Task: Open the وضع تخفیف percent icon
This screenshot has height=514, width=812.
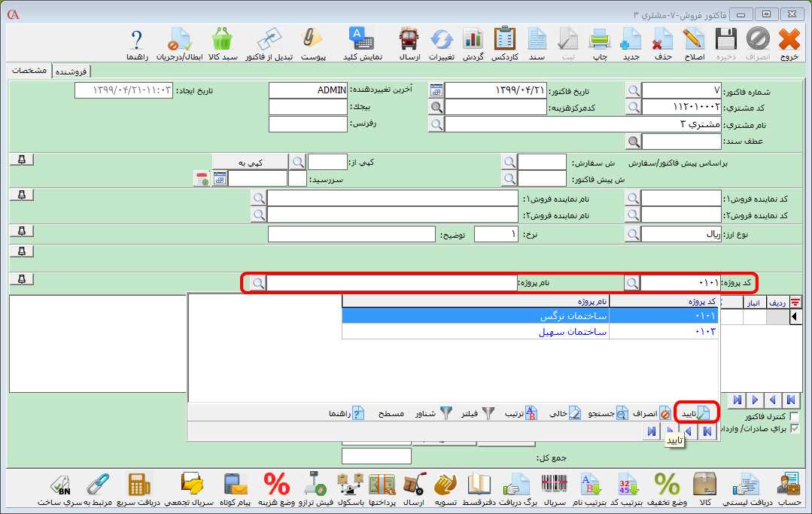Action: click(667, 483)
